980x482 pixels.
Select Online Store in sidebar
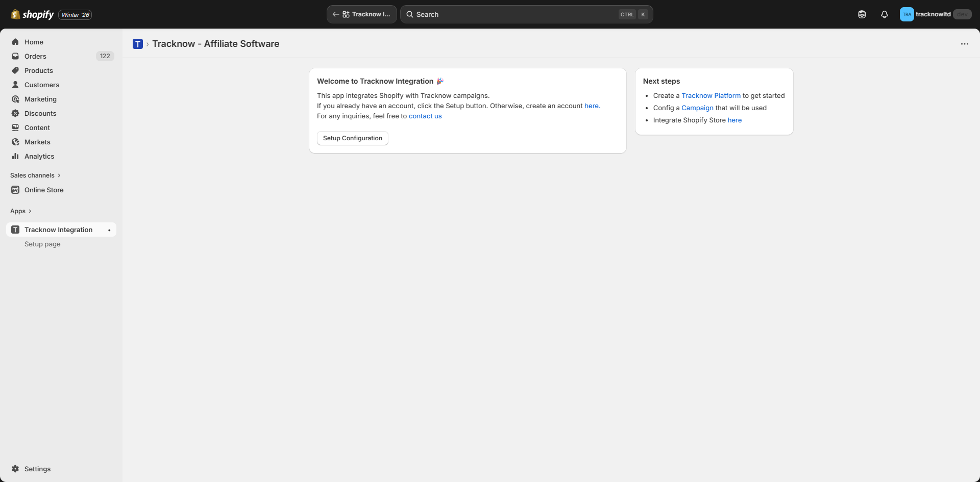click(44, 190)
